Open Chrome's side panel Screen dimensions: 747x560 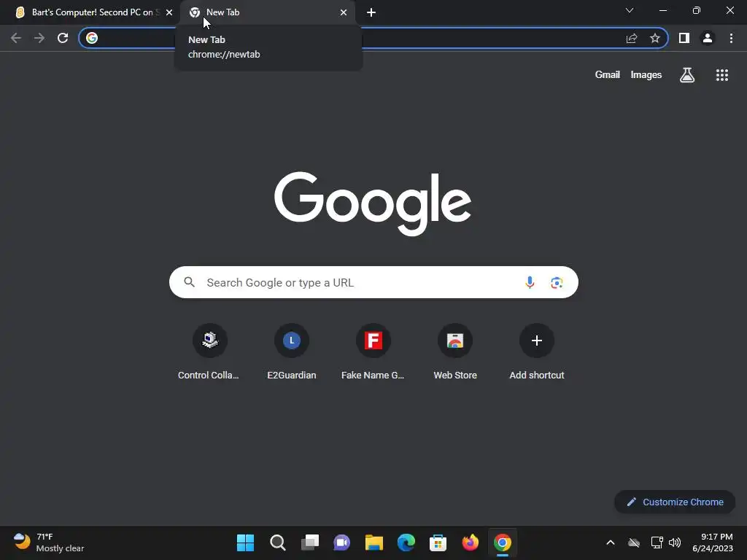pyautogui.click(x=684, y=38)
